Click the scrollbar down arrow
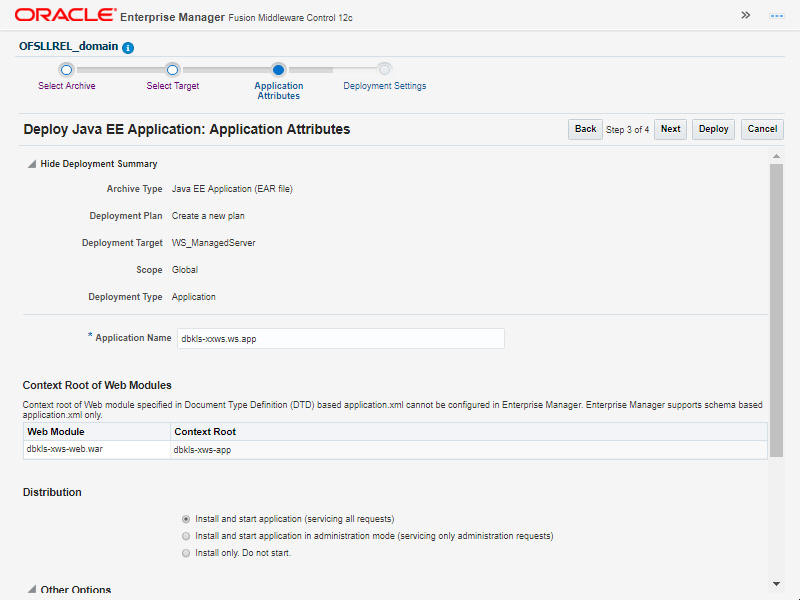 (776, 584)
